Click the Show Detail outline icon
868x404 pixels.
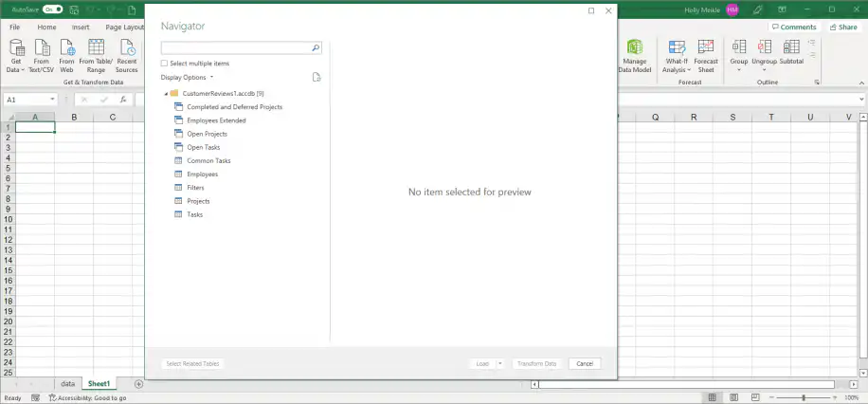click(x=812, y=43)
